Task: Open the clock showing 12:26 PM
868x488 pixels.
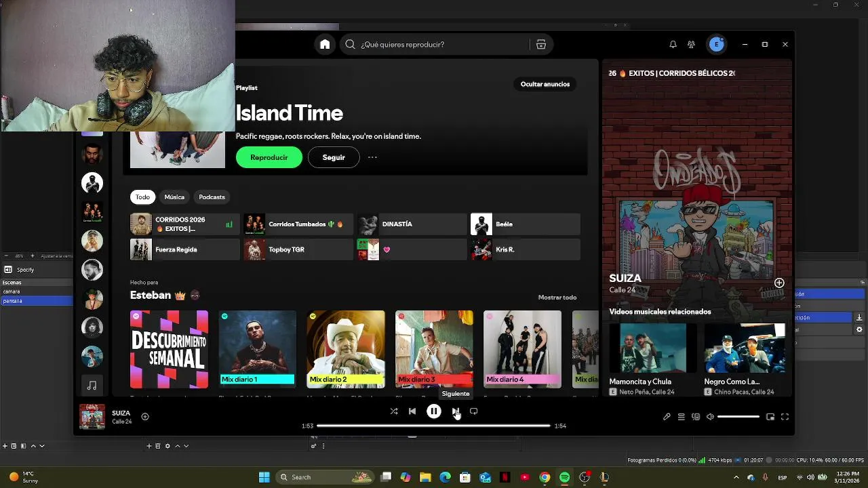Action: 848,477
